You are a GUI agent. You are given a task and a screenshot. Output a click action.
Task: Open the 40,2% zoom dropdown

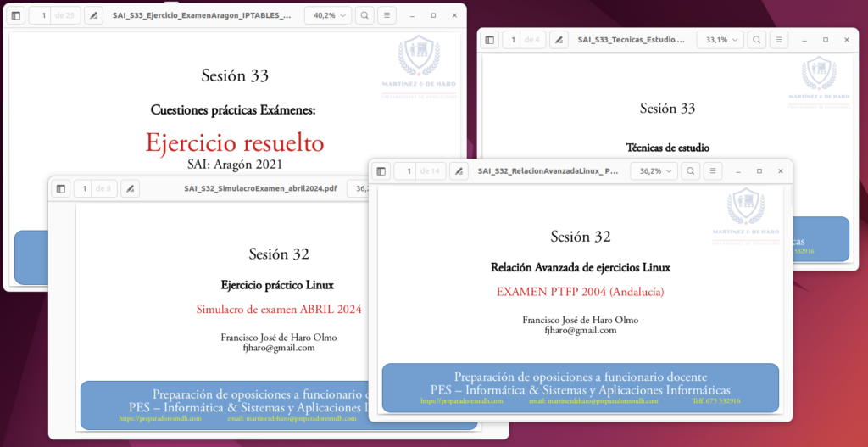[x=328, y=15]
